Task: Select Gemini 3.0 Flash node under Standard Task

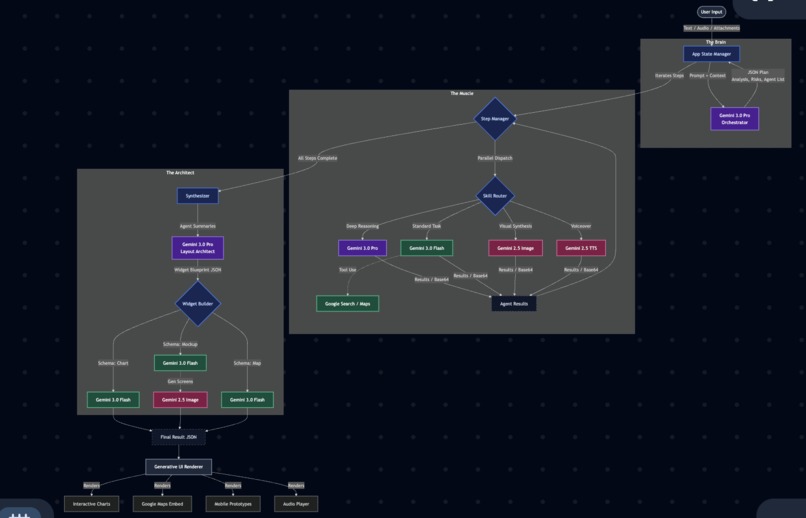Action: 427,248
